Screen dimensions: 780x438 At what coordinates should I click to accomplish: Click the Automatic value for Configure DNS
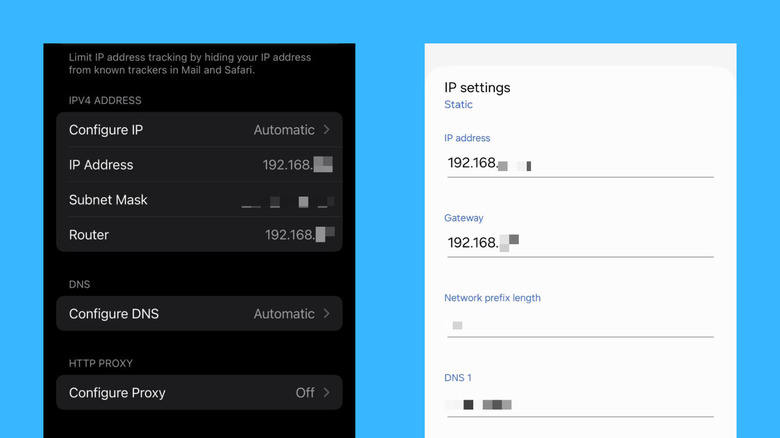[284, 314]
